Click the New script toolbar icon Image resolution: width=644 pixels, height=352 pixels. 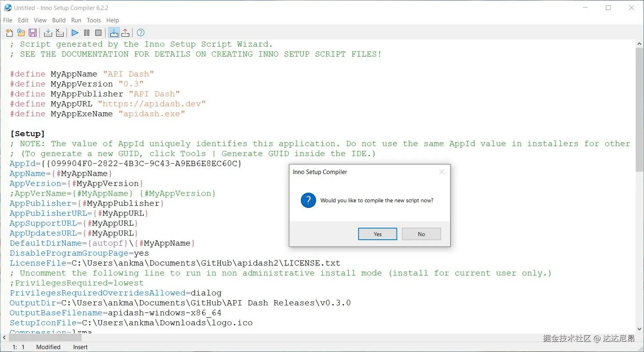[x=9, y=33]
